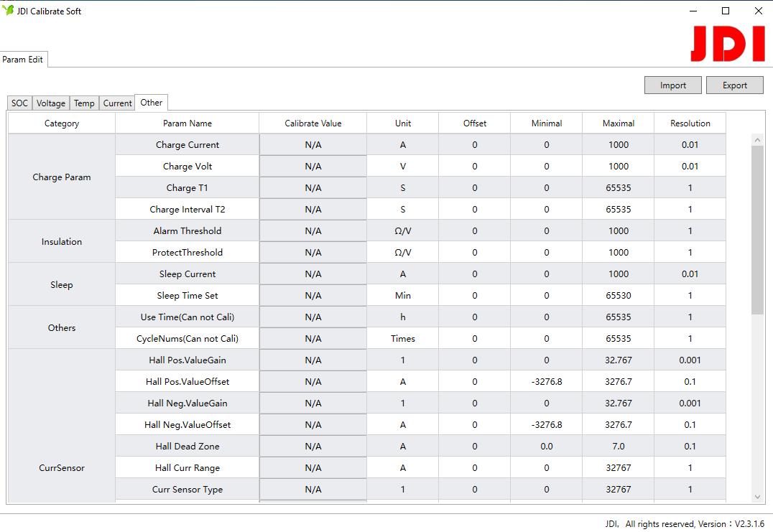Click the scrollbar up arrow
The image size is (773, 532).
click(757, 139)
